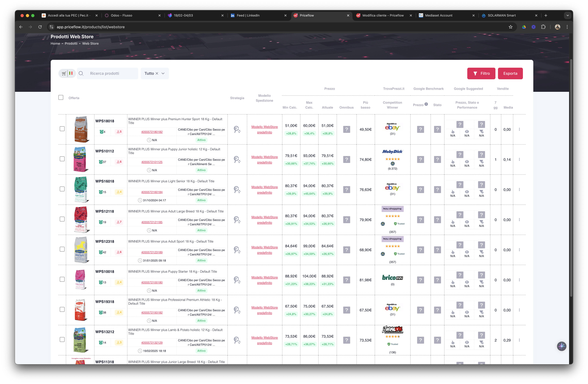588x384 pixels.
Task: Open EAN link 4055572180182
Action: [x=152, y=132]
